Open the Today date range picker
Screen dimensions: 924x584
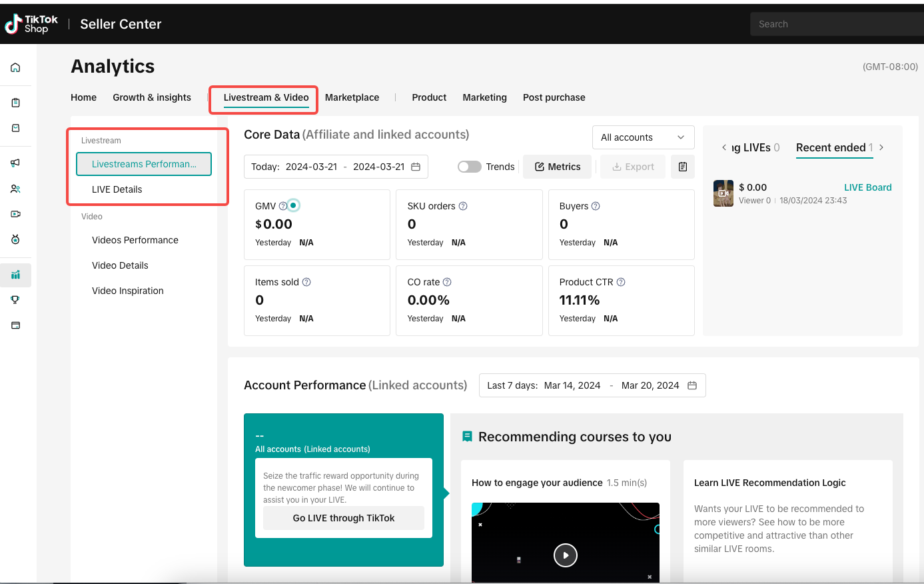point(336,167)
